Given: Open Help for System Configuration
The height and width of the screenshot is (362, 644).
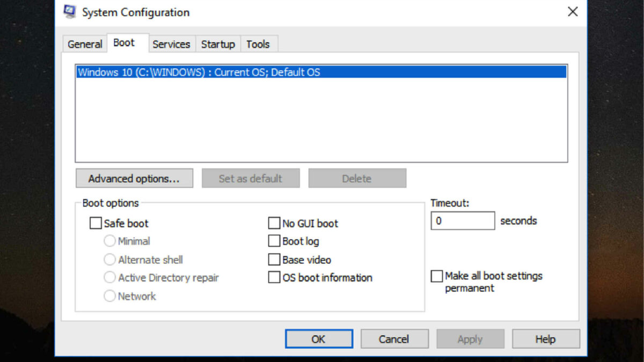Looking at the screenshot, I should [x=546, y=339].
